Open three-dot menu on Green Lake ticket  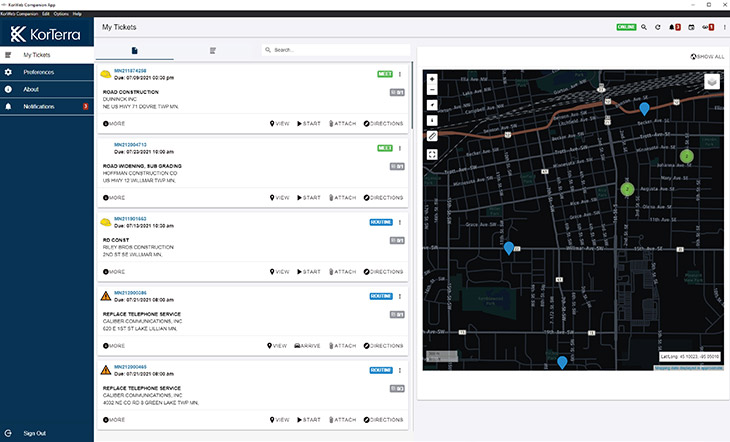click(x=400, y=370)
